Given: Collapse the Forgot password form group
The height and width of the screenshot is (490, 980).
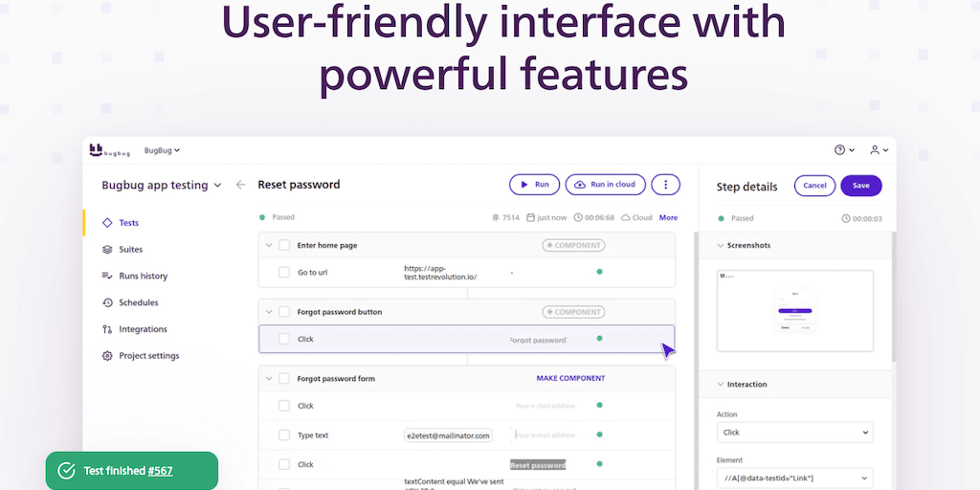Looking at the screenshot, I should [267, 379].
